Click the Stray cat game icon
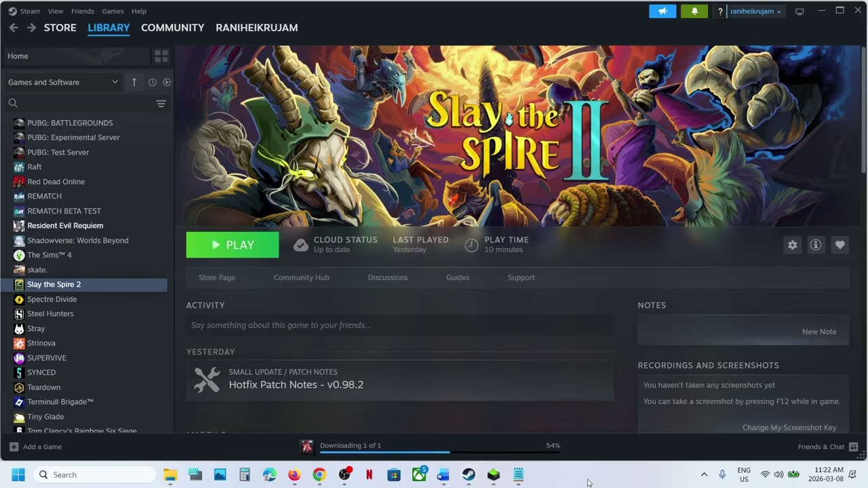Image resolution: width=868 pixels, height=488 pixels. coord(19,329)
